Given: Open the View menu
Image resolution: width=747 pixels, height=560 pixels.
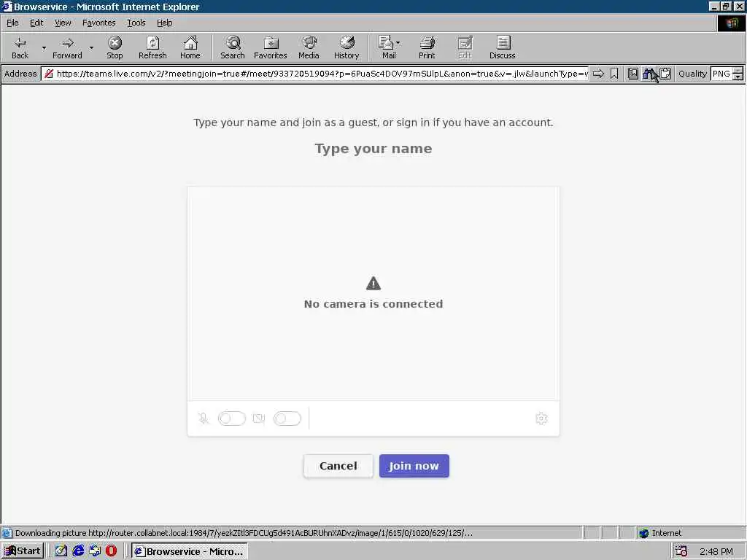Looking at the screenshot, I should 63,23.
